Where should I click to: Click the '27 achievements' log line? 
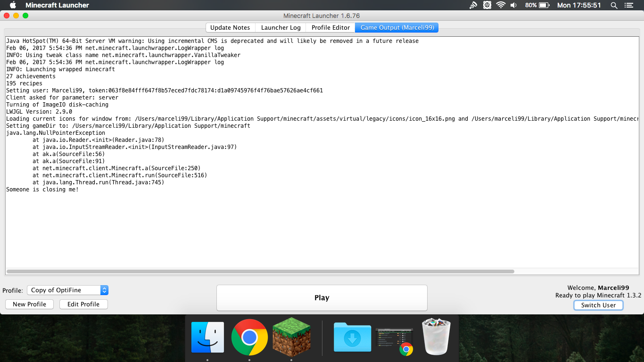click(31, 76)
